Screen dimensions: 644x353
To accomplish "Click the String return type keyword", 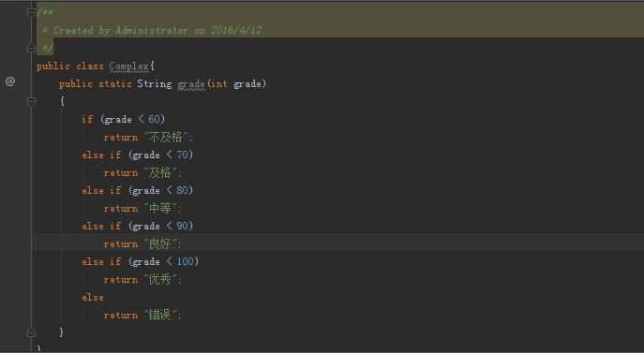I will [155, 83].
